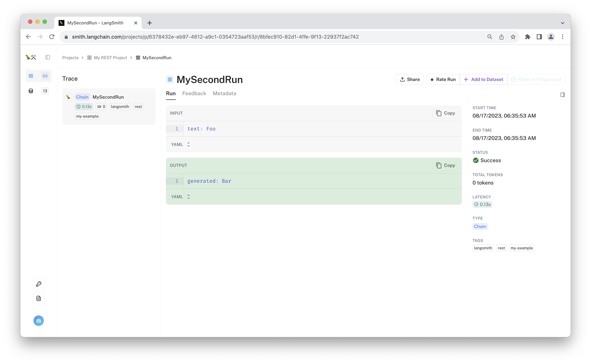Click the browser share page icon
This screenshot has width=591, height=364.
[501, 37]
